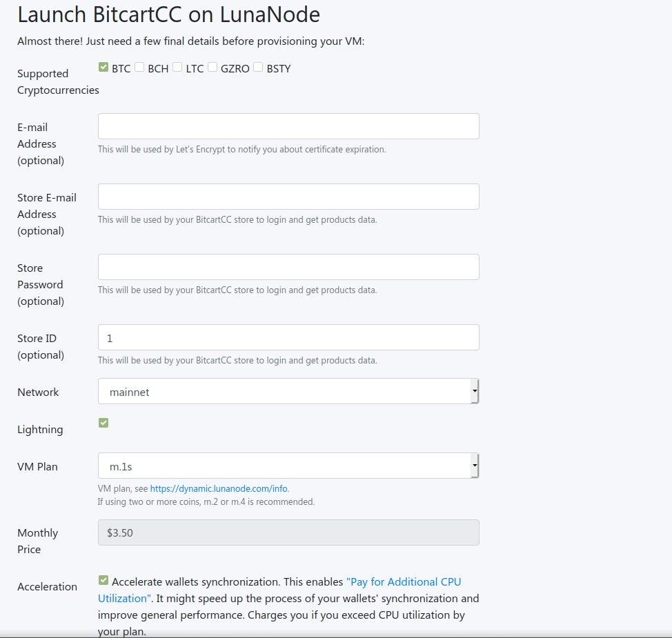
Task: Click the VM Plan label
Action: [37, 467]
